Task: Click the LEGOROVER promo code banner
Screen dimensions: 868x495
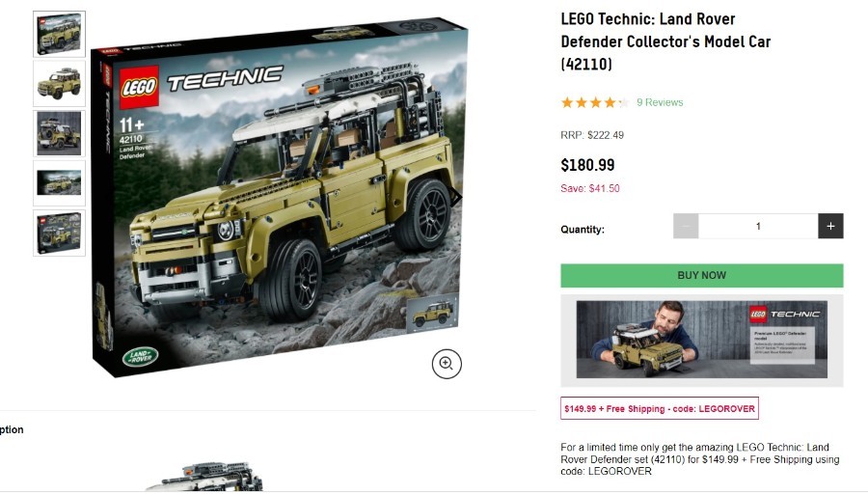Action: [x=660, y=408]
